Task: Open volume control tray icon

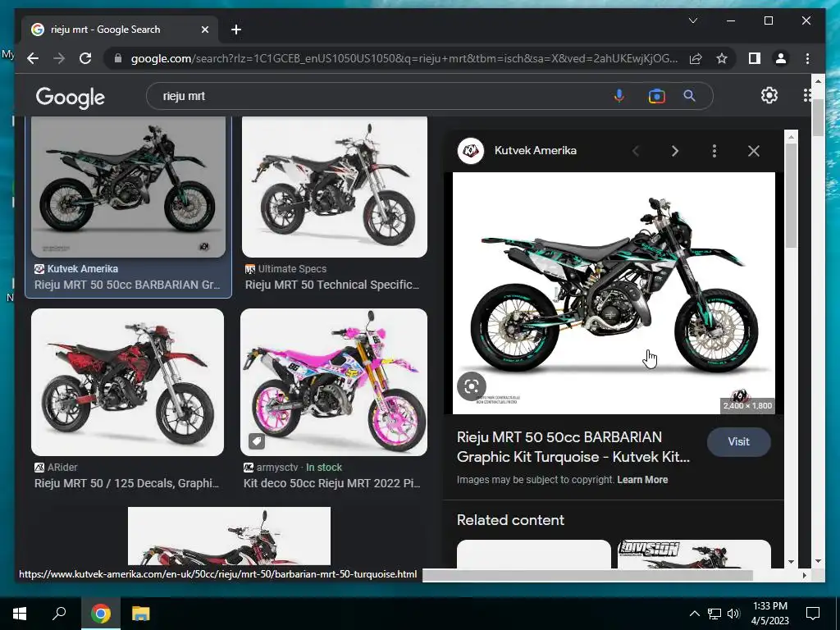Action: [x=733, y=614]
